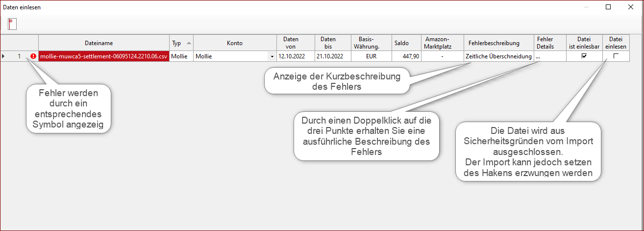Click the 'Daten bis' column header

click(333, 43)
